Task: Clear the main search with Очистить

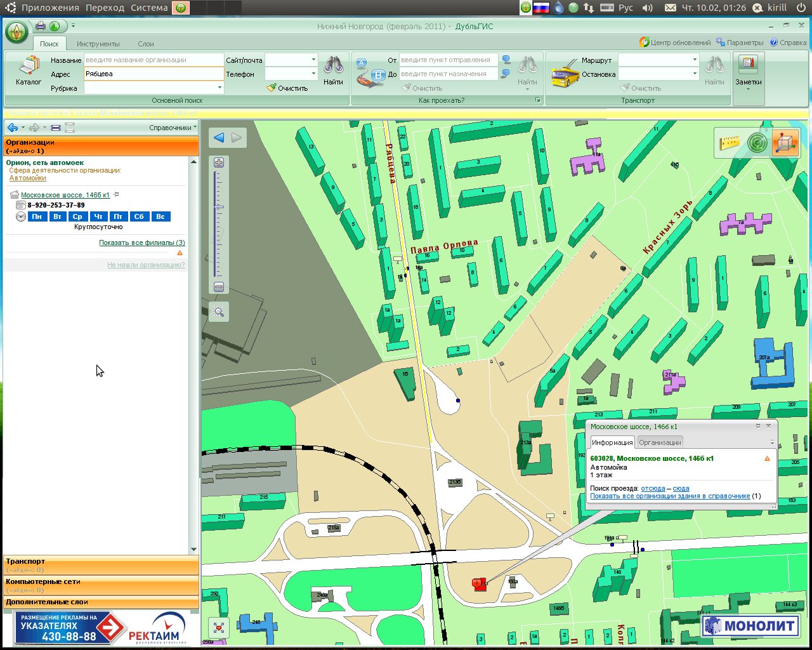Action: (x=287, y=88)
